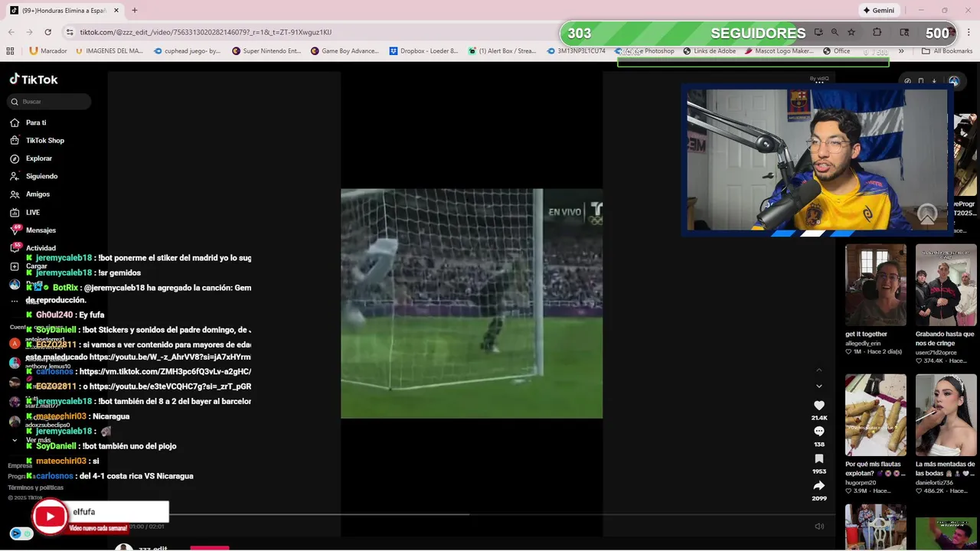Open hugorpm20 profile link
The height and width of the screenshot is (551, 980).
(x=861, y=483)
